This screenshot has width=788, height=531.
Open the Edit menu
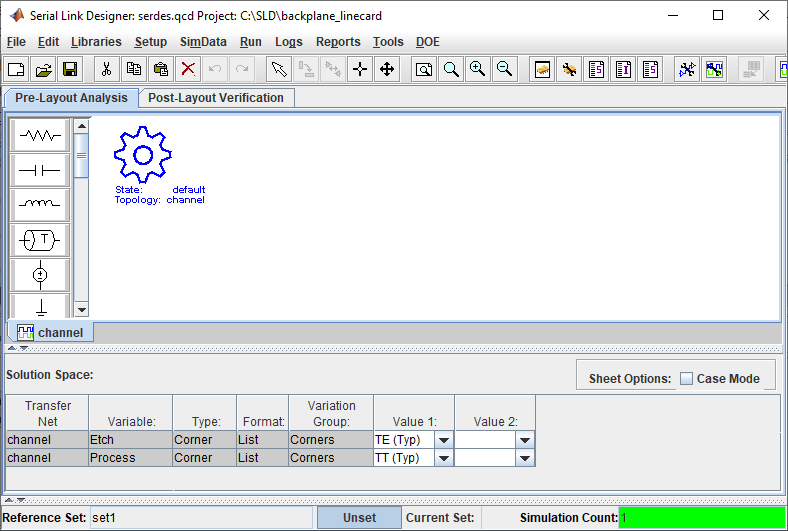click(48, 42)
